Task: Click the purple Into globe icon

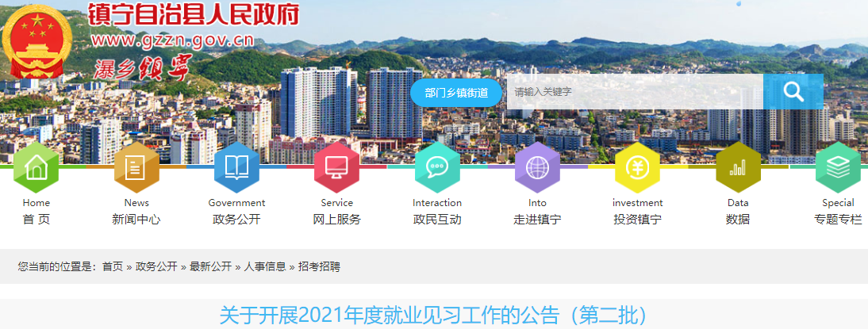Action: point(537,167)
